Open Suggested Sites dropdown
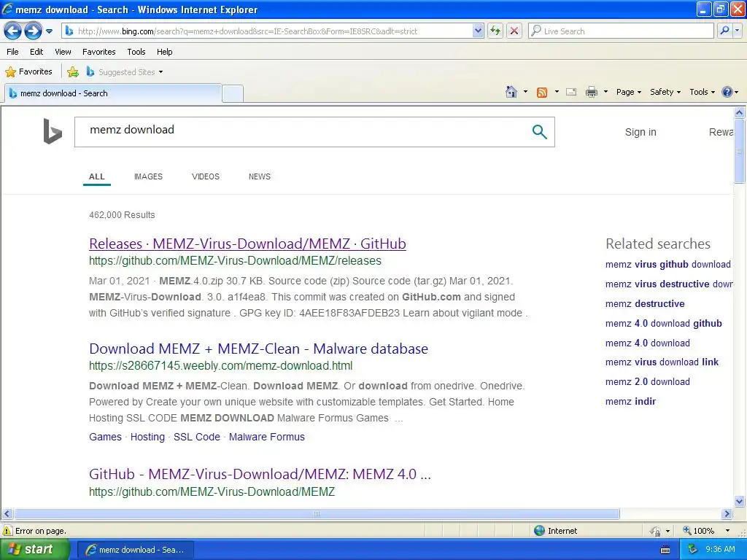This screenshot has height=560, width=747. pos(125,72)
